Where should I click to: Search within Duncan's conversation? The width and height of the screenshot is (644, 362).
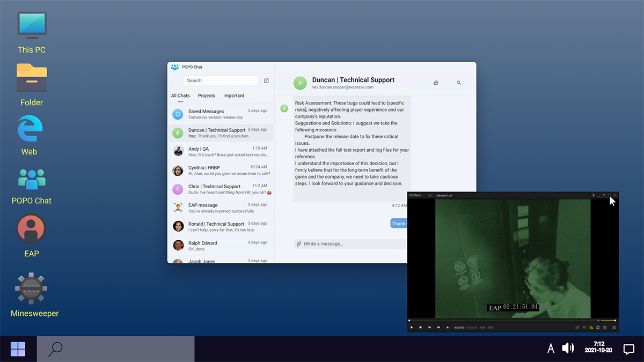pyautogui.click(x=459, y=83)
